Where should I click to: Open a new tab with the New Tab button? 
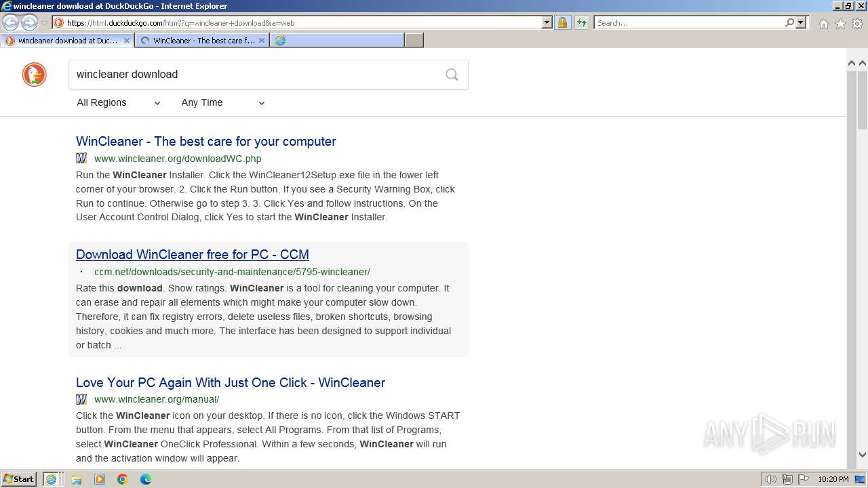(x=414, y=41)
